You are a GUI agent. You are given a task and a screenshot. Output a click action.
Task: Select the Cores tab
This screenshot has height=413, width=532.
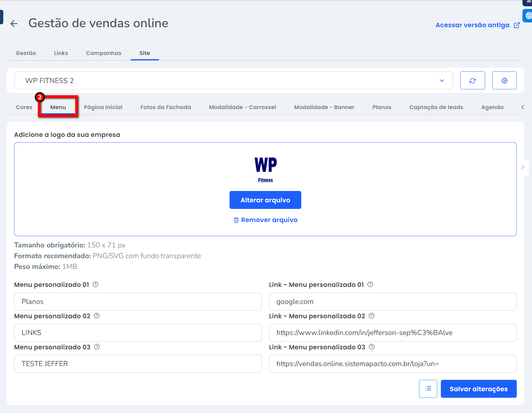click(x=24, y=107)
